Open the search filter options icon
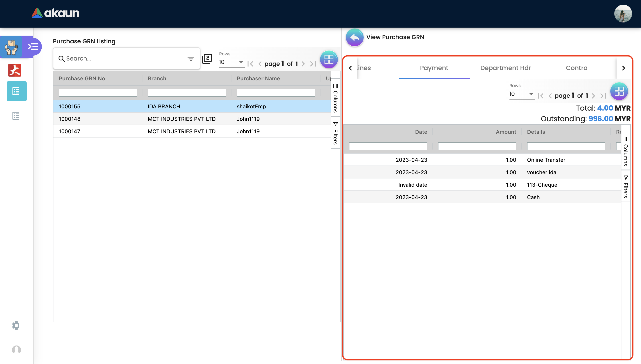641x364 pixels. (x=191, y=59)
